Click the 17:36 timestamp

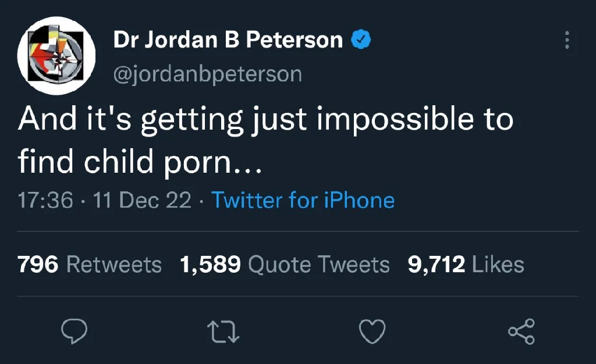(45, 200)
